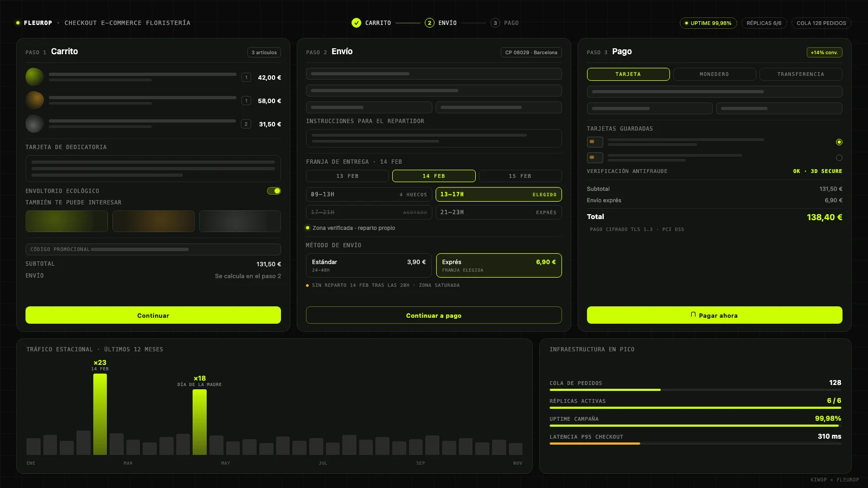Click the Continuar a pago button
Screen dimensions: 868x488
[434, 315]
